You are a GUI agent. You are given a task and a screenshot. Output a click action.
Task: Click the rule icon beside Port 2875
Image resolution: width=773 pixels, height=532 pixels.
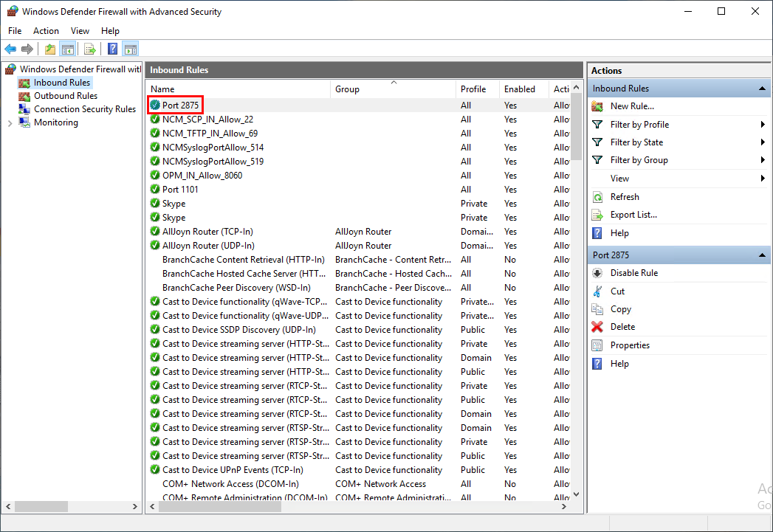click(155, 105)
